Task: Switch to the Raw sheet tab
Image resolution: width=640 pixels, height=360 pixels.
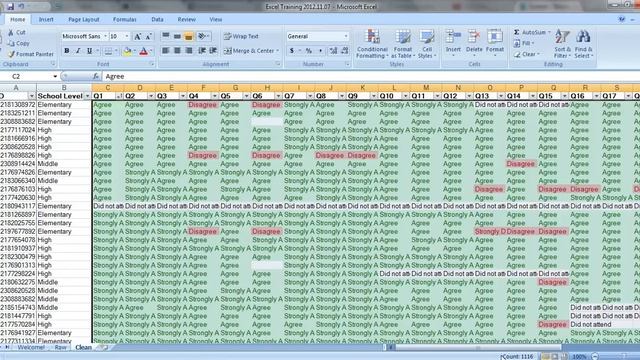Action: click(x=60, y=347)
